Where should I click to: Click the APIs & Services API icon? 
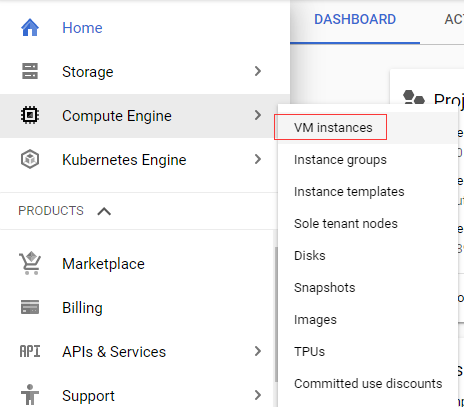coord(30,351)
